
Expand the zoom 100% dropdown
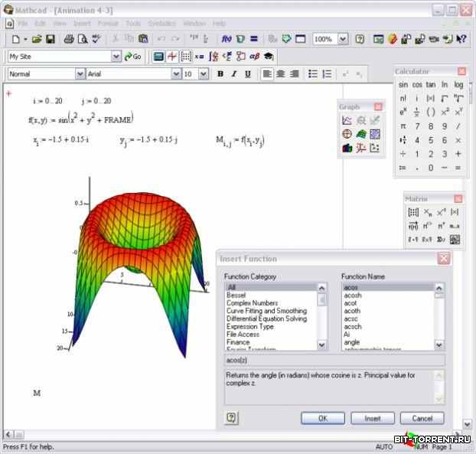343,39
